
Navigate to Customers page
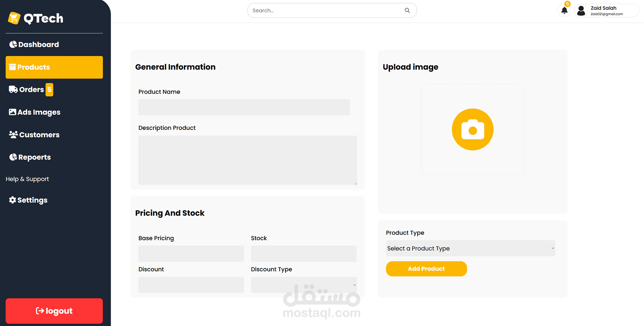point(54,135)
